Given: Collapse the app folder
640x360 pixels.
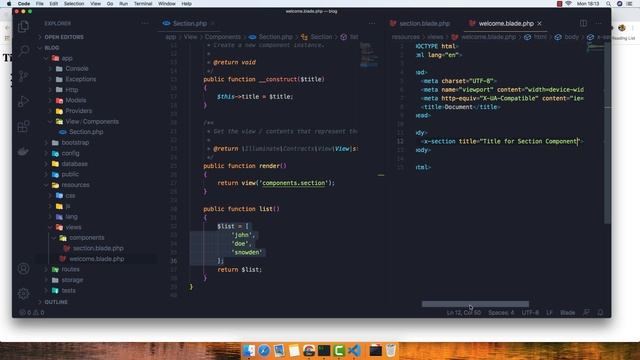Looking at the screenshot, I should pyautogui.click(x=67, y=58).
